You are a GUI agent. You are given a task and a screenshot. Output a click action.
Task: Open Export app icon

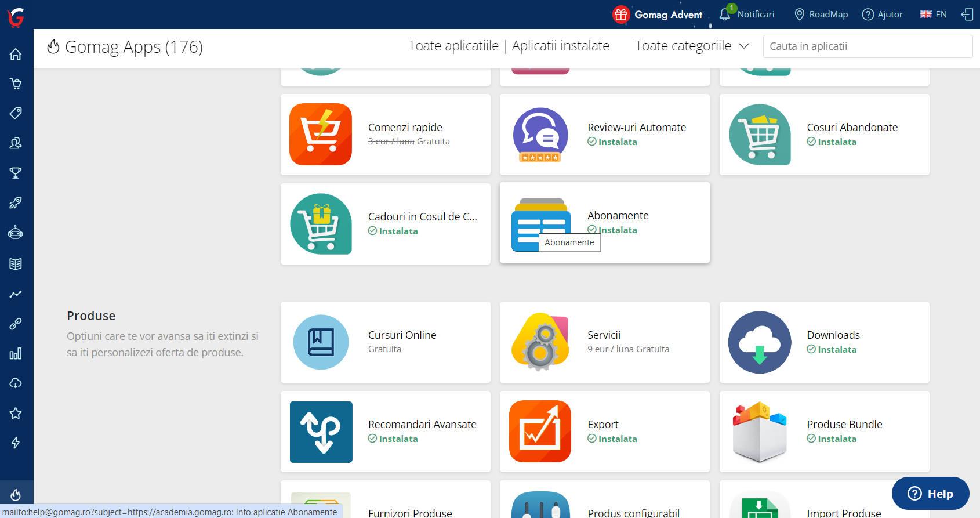pos(540,432)
